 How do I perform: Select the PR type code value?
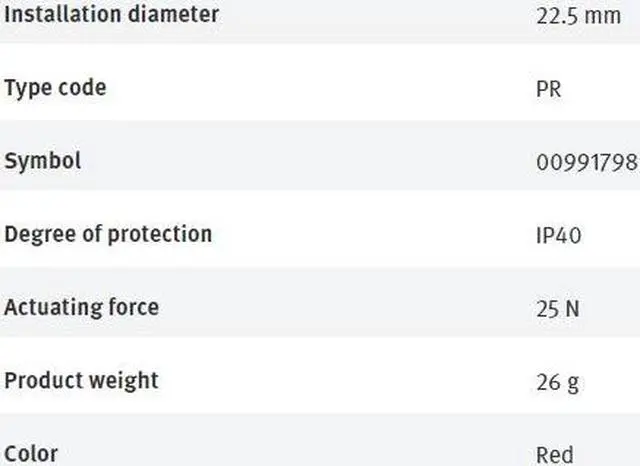[549, 89]
